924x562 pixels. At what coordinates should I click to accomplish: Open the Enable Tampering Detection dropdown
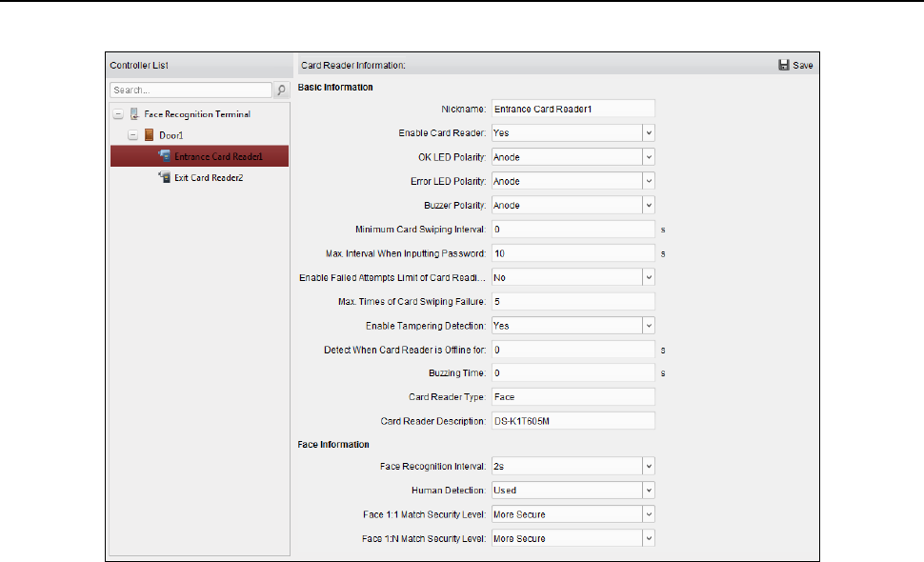[x=648, y=326]
